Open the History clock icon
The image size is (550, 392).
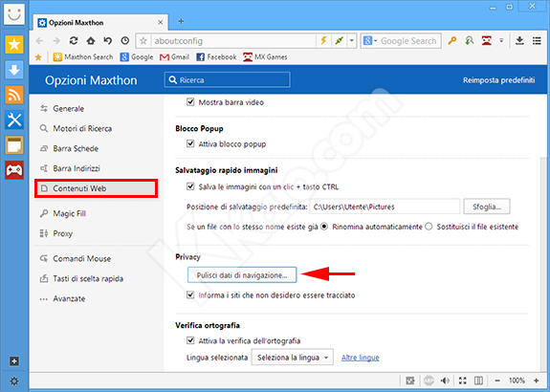(x=125, y=41)
